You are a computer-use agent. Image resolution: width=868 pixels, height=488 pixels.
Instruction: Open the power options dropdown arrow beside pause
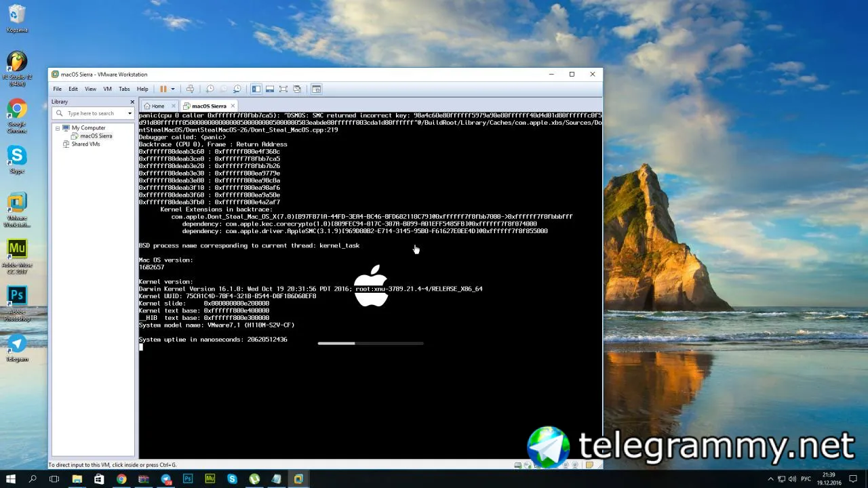[173, 89]
